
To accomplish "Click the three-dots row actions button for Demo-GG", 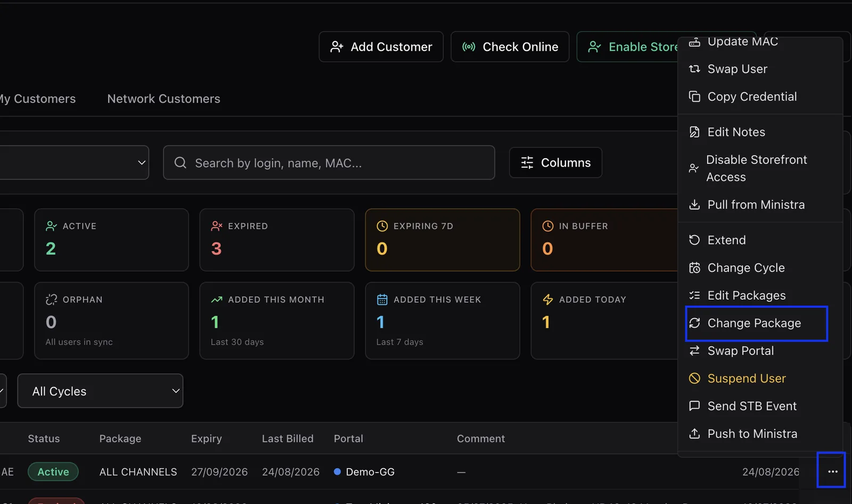I will tap(832, 472).
